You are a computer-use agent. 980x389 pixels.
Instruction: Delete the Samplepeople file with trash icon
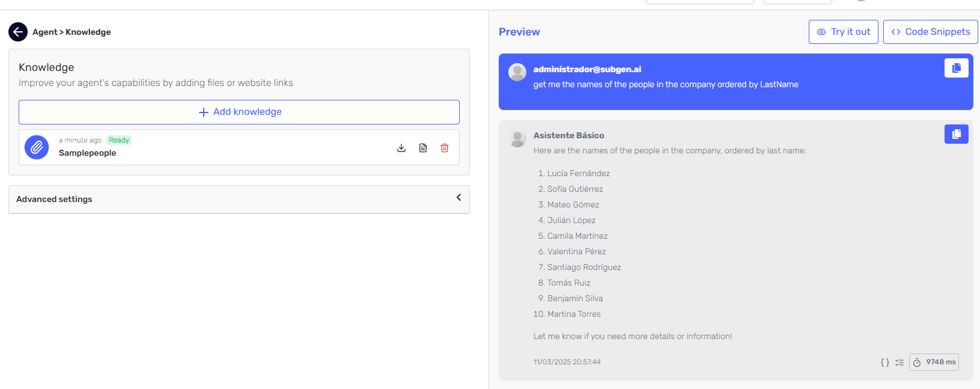pyautogui.click(x=445, y=148)
